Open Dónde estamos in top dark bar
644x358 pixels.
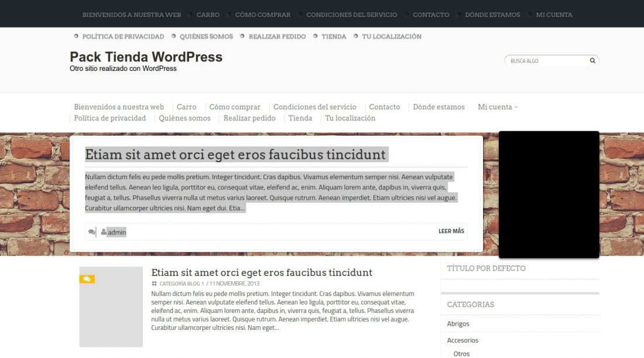492,15
